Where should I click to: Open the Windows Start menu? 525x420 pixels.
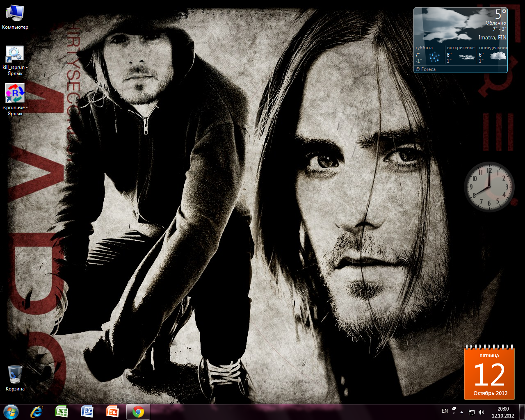pyautogui.click(x=11, y=412)
